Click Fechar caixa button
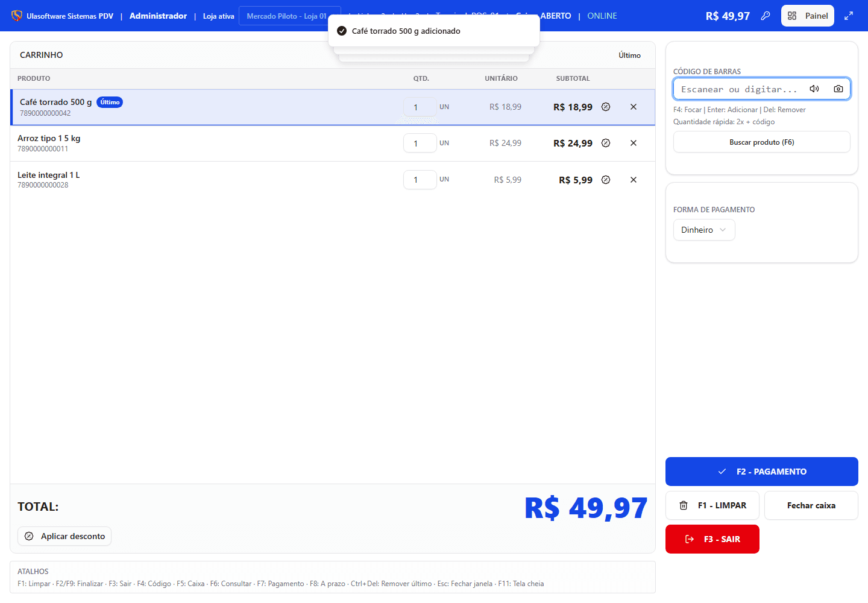868x603 pixels. pos(811,505)
